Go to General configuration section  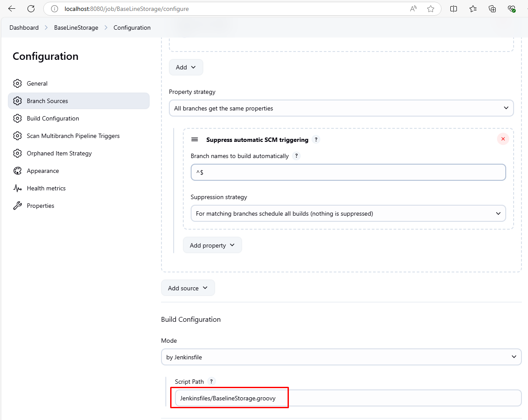tap(37, 83)
